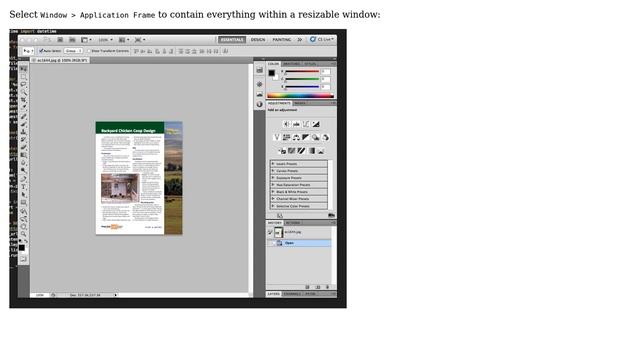Toggle the Auto-Select checkbox

pyautogui.click(x=41, y=51)
